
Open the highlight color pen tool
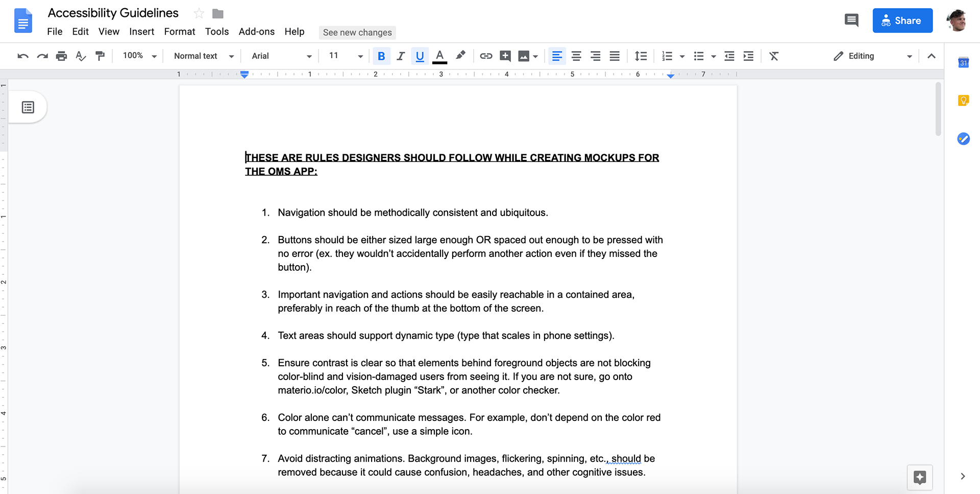click(x=460, y=56)
